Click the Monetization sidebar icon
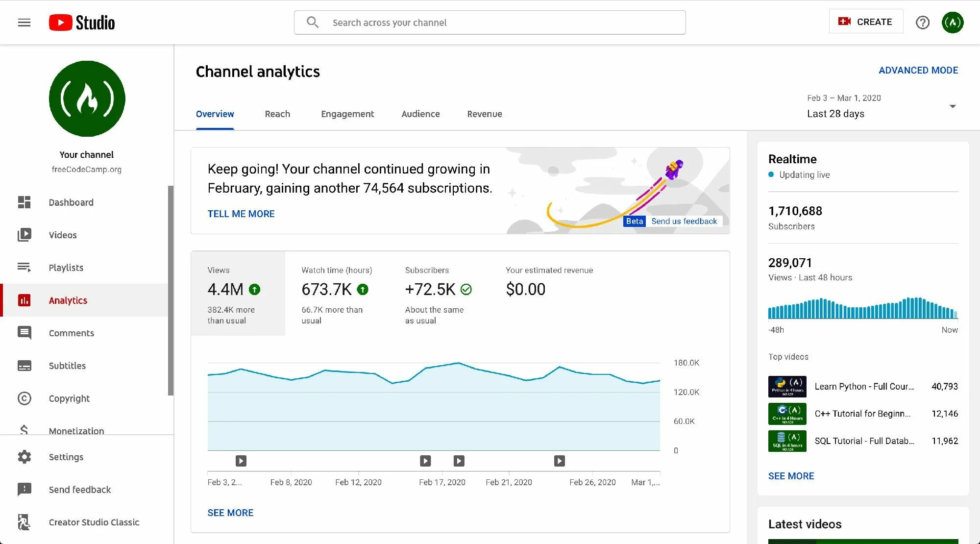 tap(24, 429)
